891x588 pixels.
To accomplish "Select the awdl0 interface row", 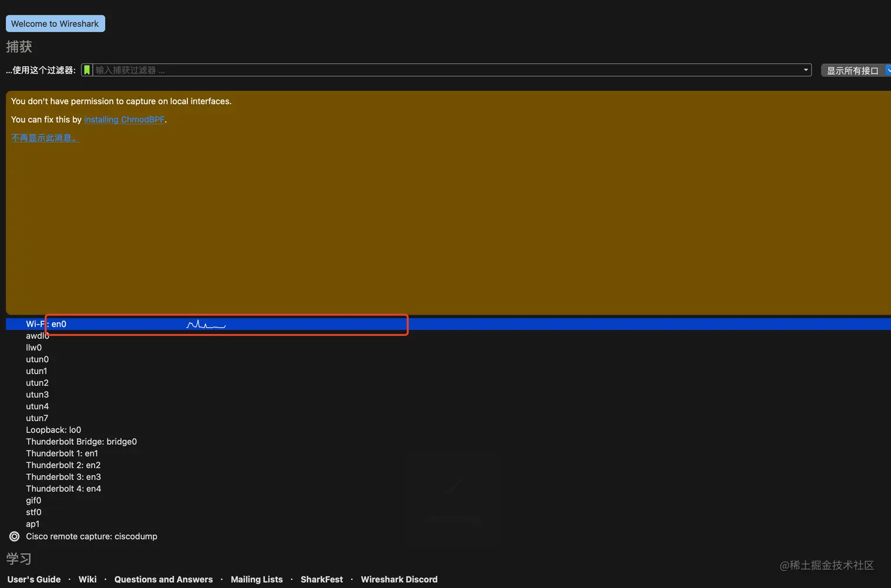I will coord(448,336).
